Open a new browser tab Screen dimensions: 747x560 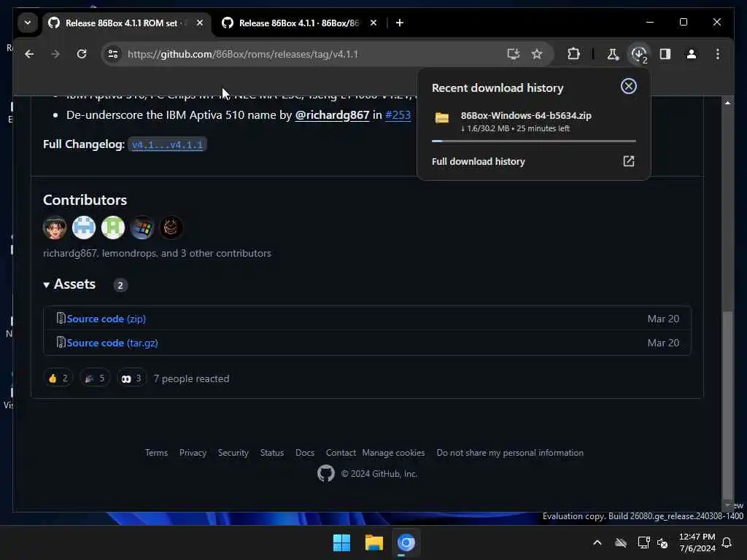399,23
